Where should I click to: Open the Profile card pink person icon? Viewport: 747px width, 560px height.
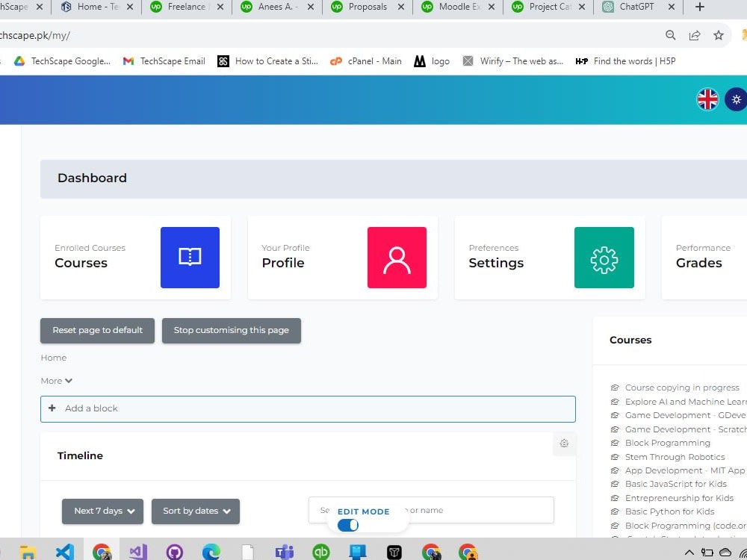397,257
